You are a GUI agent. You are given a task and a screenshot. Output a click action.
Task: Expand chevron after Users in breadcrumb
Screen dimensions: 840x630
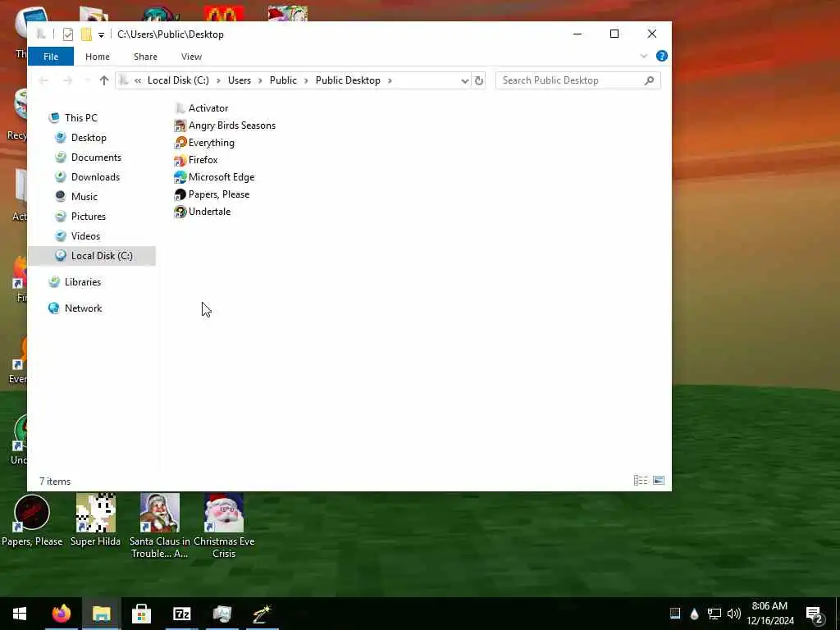pyautogui.click(x=260, y=80)
